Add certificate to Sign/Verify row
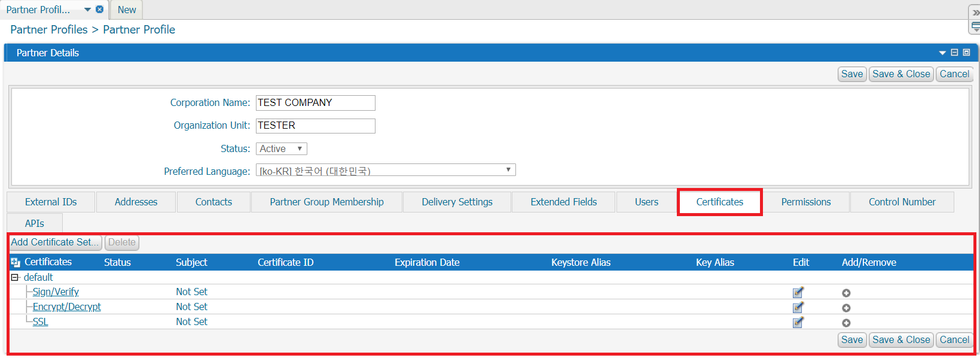The height and width of the screenshot is (358, 980). 846,293
